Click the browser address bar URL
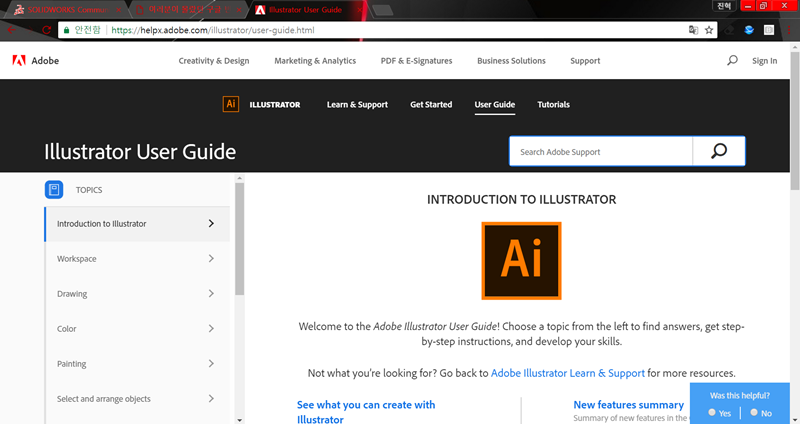The height and width of the screenshot is (424, 800). [x=213, y=30]
